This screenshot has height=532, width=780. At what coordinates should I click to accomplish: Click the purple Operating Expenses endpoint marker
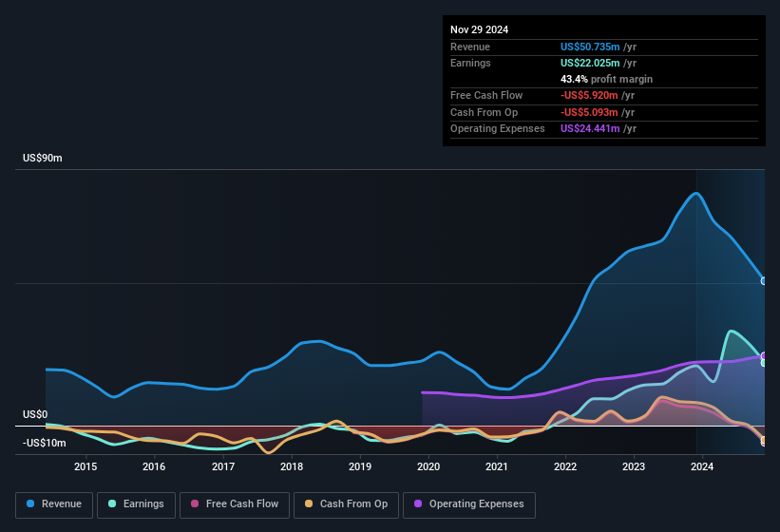(764, 356)
